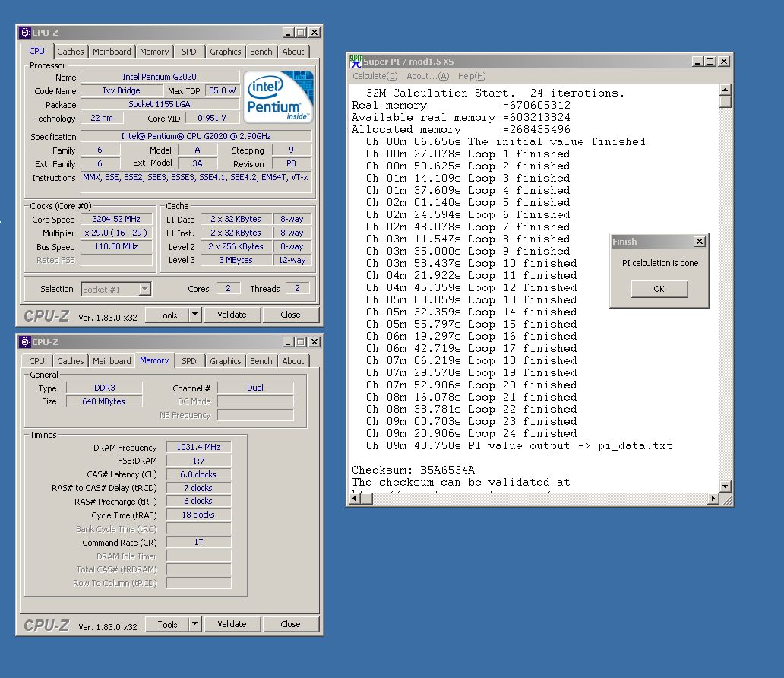784x678 pixels.
Task: Expand the Tools dropdown arrow in the top CPU-Z window
Action: [195, 315]
